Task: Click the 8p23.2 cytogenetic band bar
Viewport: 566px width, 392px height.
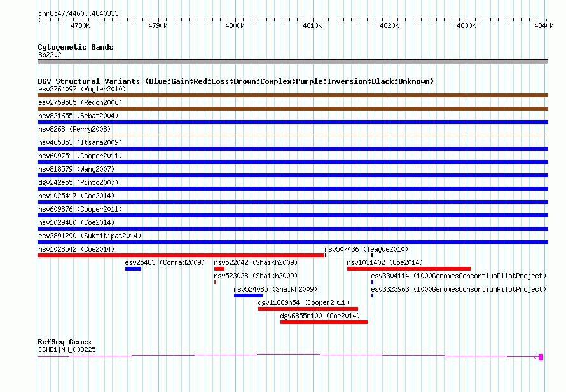Action: click(293, 62)
